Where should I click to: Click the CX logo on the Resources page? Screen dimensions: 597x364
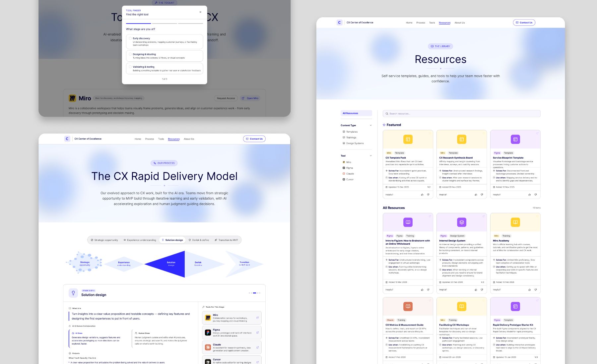(x=339, y=23)
